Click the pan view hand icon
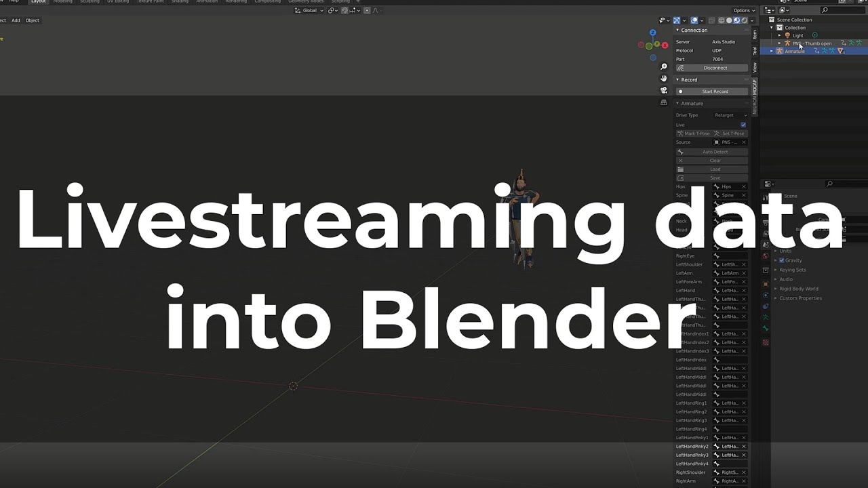Image resolution: width=868 pixels, height=488 pixels. point(664,78)
